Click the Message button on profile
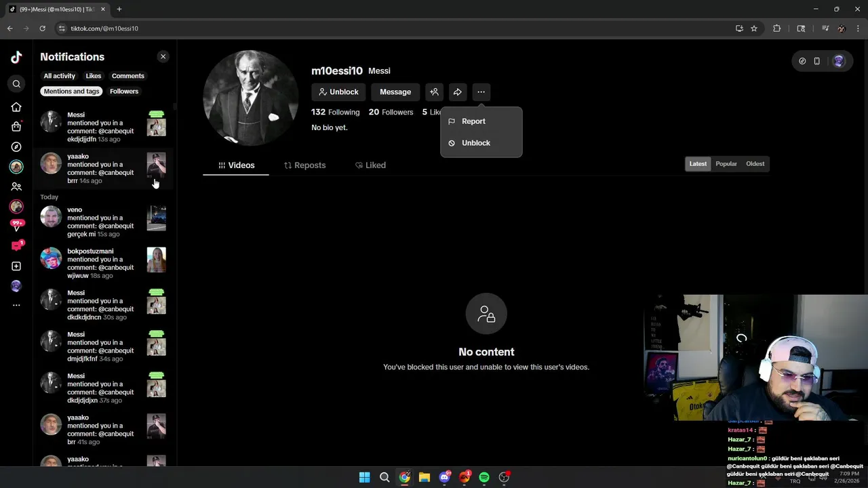Image resolution: width=868 pixels, height=488 pixels. coord(395,92)
